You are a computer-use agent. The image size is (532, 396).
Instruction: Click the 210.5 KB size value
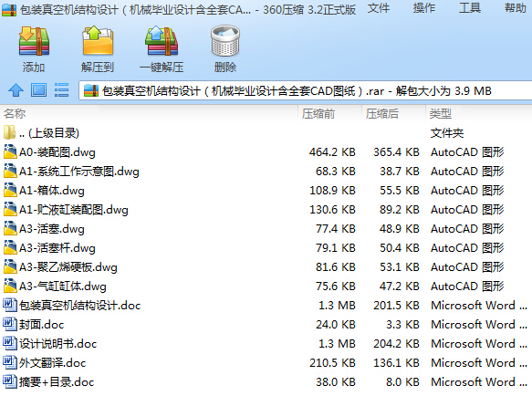(x=332, y=363)
